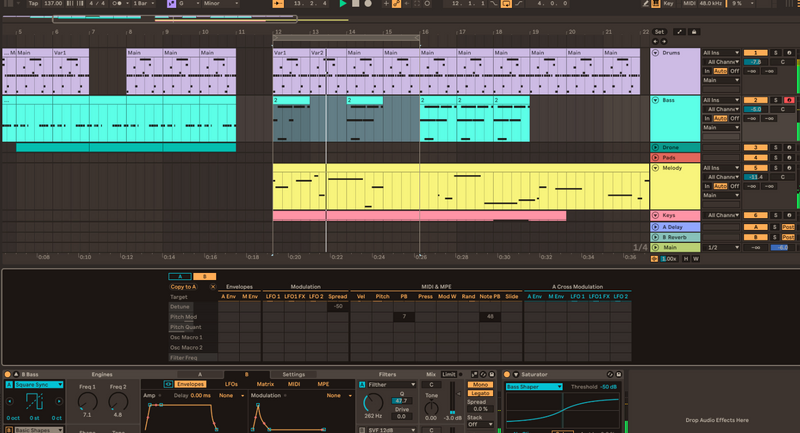Jump to the next locator arrow

pyautogui.click(x=664, y=41)
